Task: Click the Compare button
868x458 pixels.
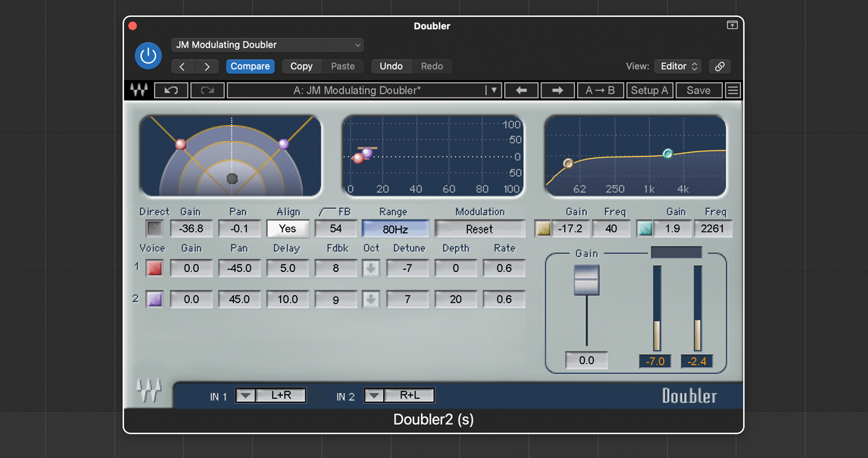Action: tap(250, 66)
